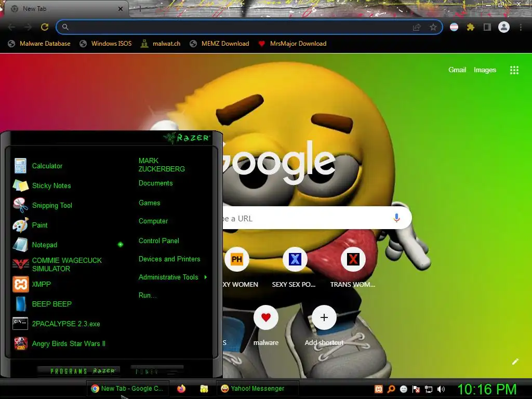
Task: Open Documents from the start menu
Action: point(155,183)
